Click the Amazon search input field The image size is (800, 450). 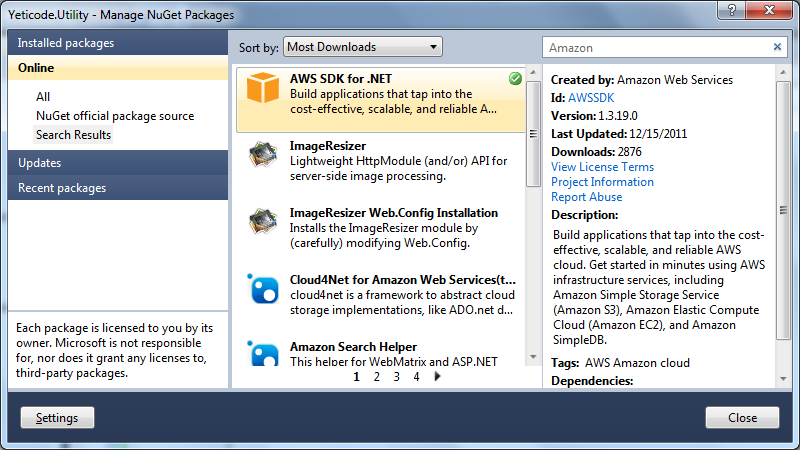[655, 47]
